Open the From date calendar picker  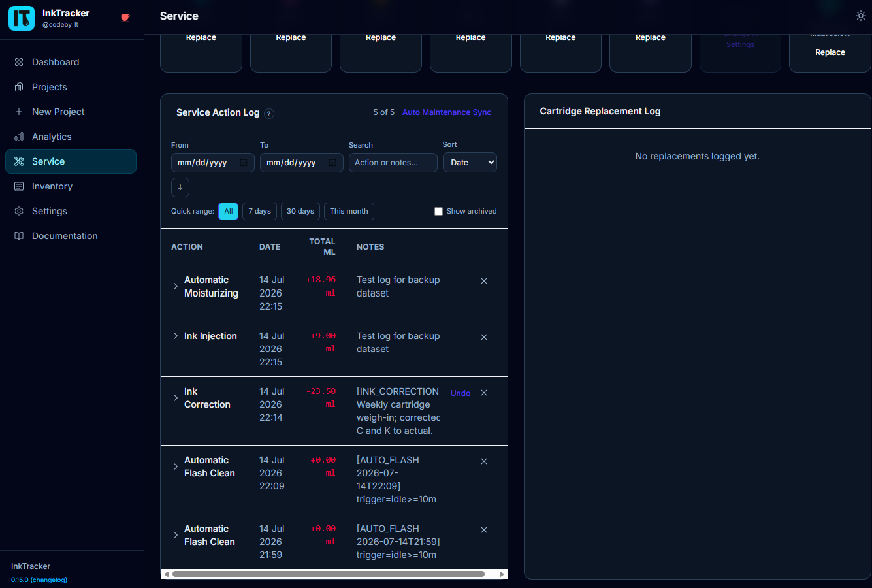pos(244,163)
